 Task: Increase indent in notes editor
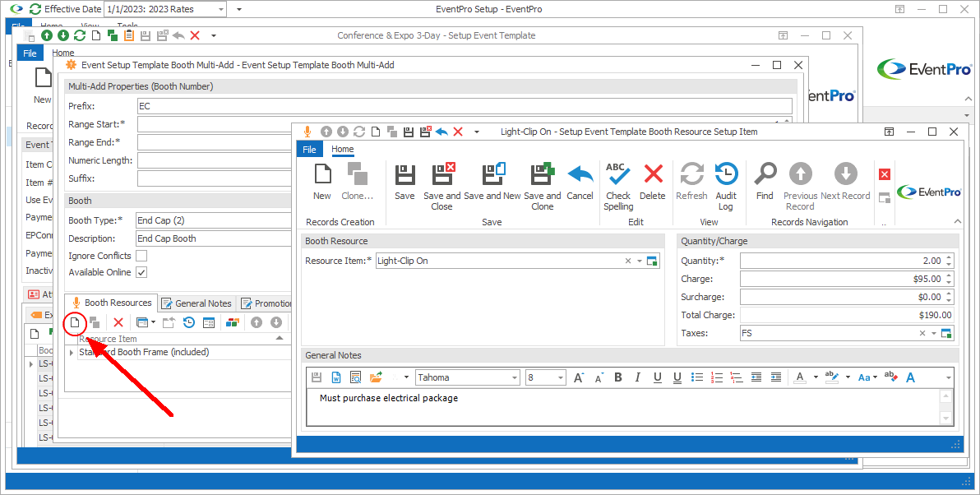(x=775, y=377)
